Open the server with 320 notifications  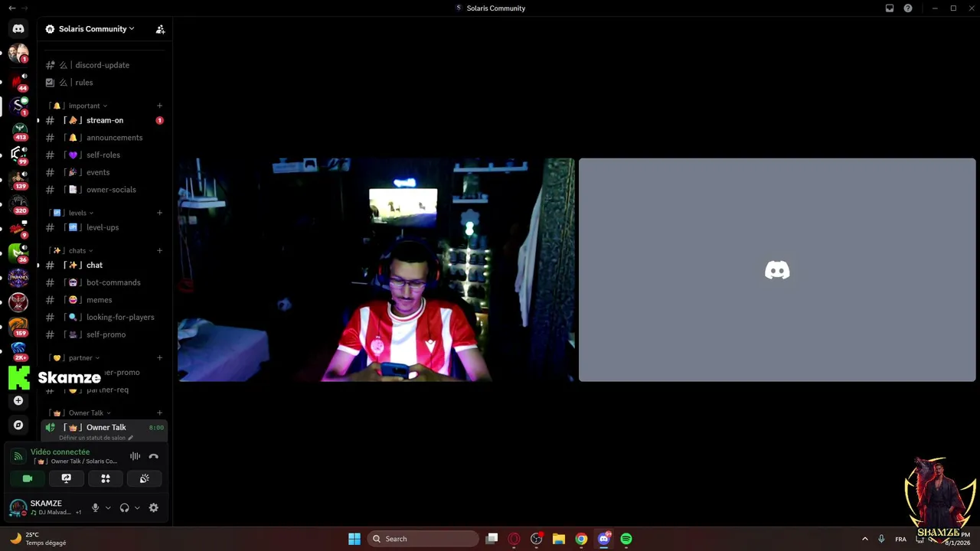click(18, 204)
